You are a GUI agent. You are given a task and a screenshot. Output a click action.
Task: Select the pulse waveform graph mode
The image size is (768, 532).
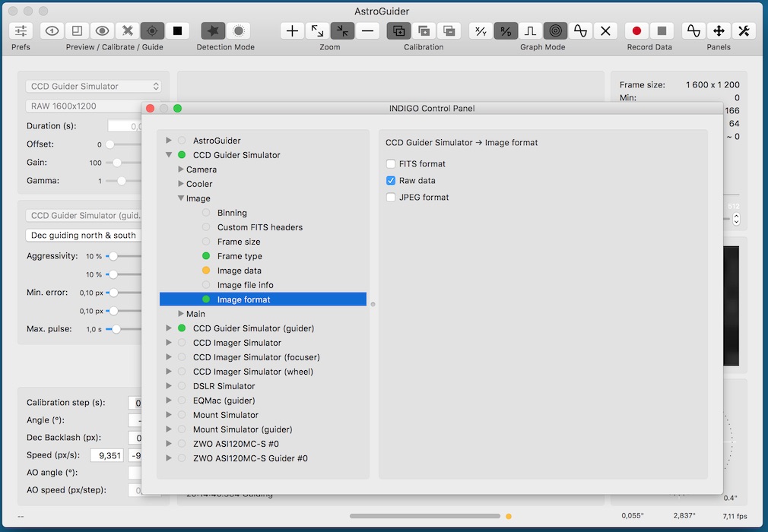tap(531, 31)
